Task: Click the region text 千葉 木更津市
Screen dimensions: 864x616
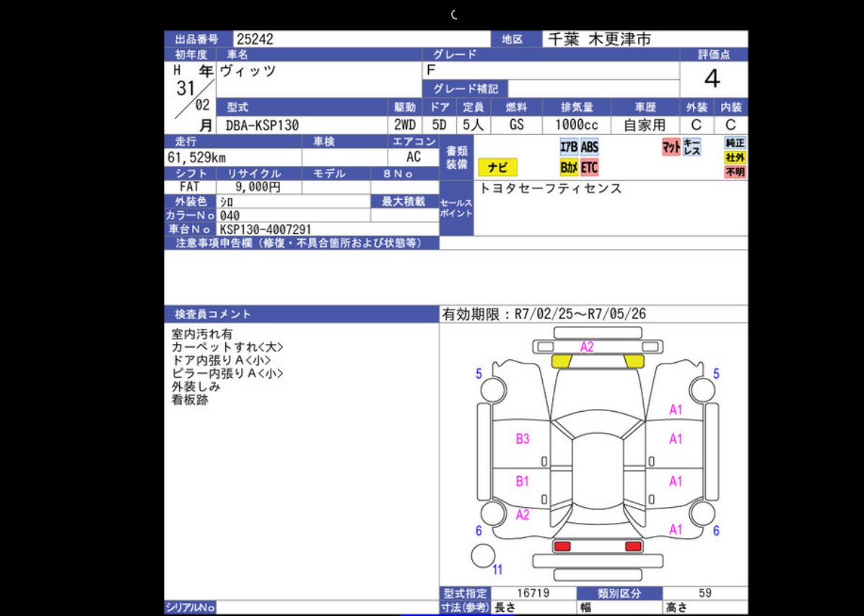Action: pyautogui.click(x=600, y=39)
